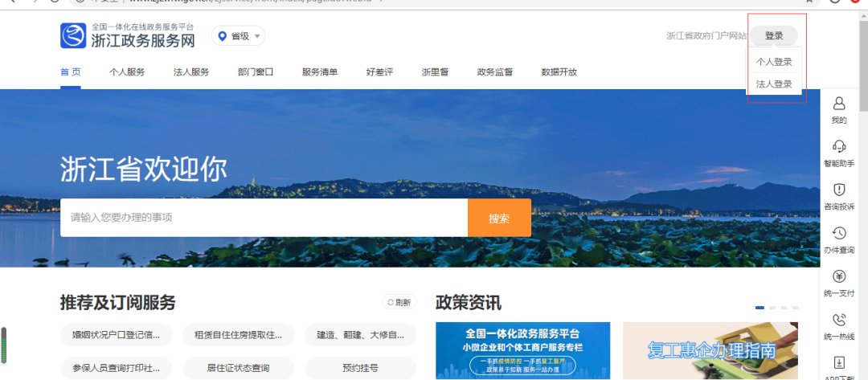This screenshot has width=868, height=380.
Task: Open the 复工惠企办理指南 banner
Action: point(710,351)
